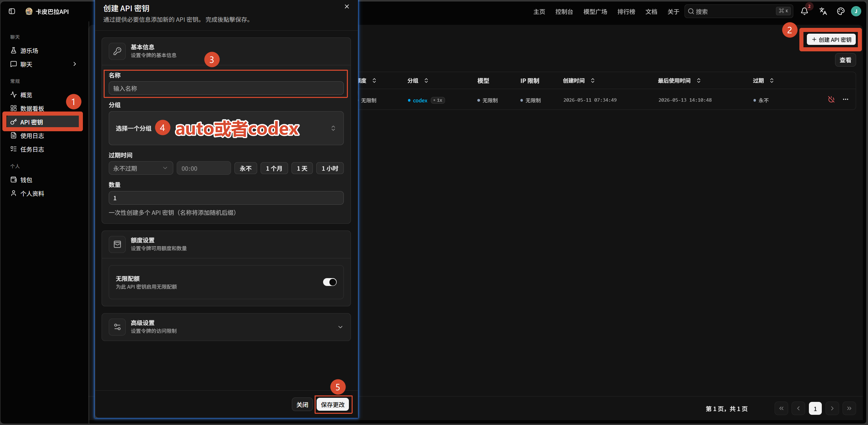Click the 创建 API 密钥 button
This screenshot has height=425, width=868.
[x=831, y=39]
